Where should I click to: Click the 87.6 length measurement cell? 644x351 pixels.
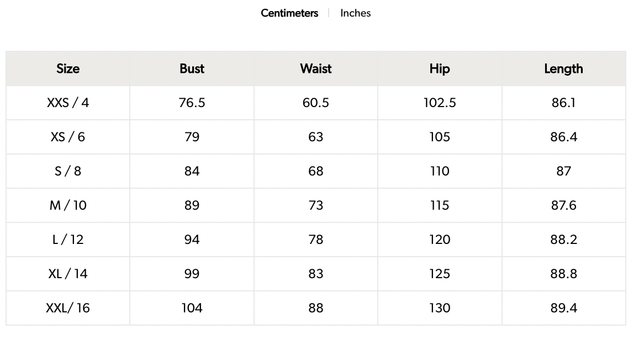[563, 205]
